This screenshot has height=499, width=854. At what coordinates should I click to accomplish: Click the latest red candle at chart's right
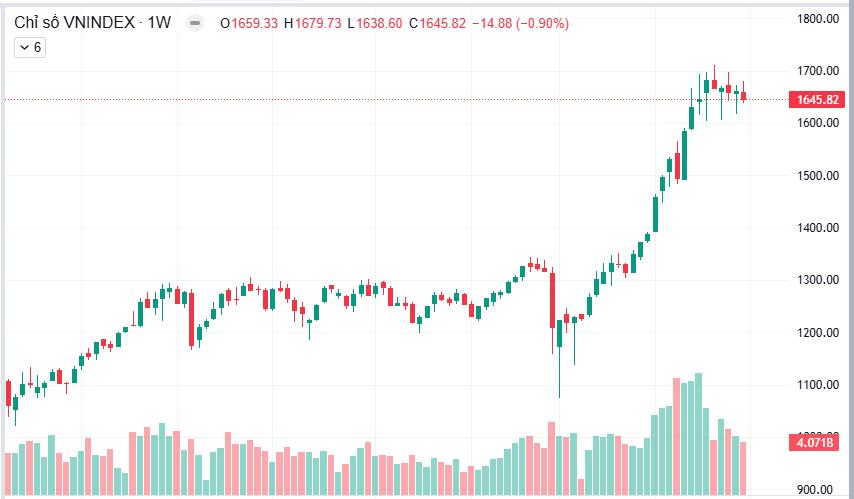click(x=743, y=96)
